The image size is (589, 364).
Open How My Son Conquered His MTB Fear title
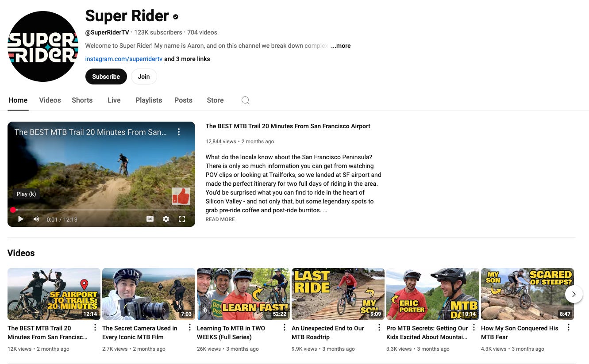tap(520, 333)
